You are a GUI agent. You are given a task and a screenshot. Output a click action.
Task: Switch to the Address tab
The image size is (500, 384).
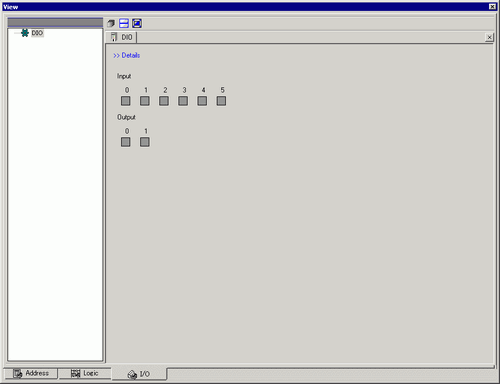pos(31,373)
